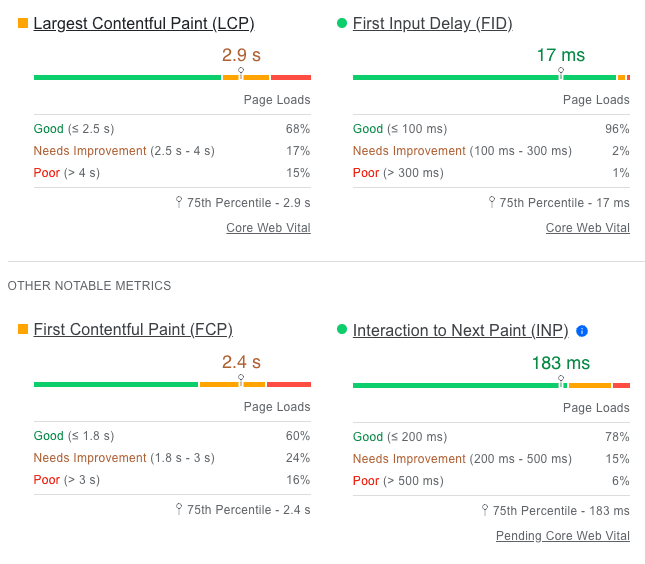
Task: Click the Core Web Vital link under FID
Action: coord(588,227)
